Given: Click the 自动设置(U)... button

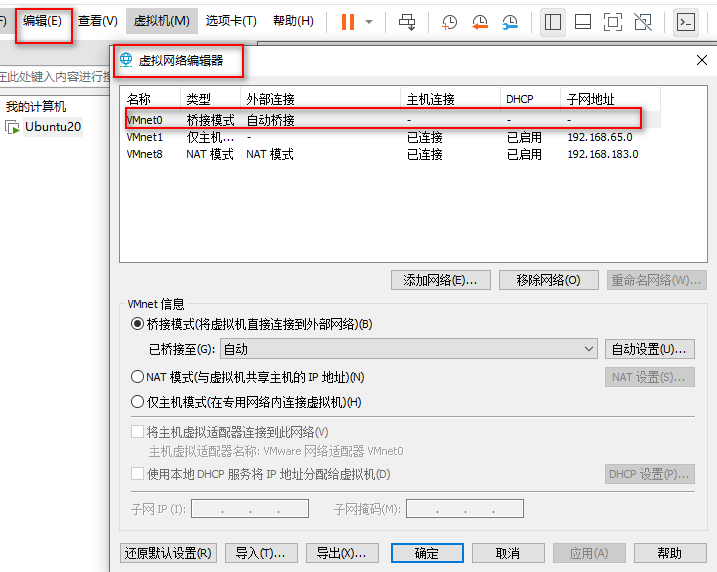Looking at the screenshot, I should click(x=649, y=349).
